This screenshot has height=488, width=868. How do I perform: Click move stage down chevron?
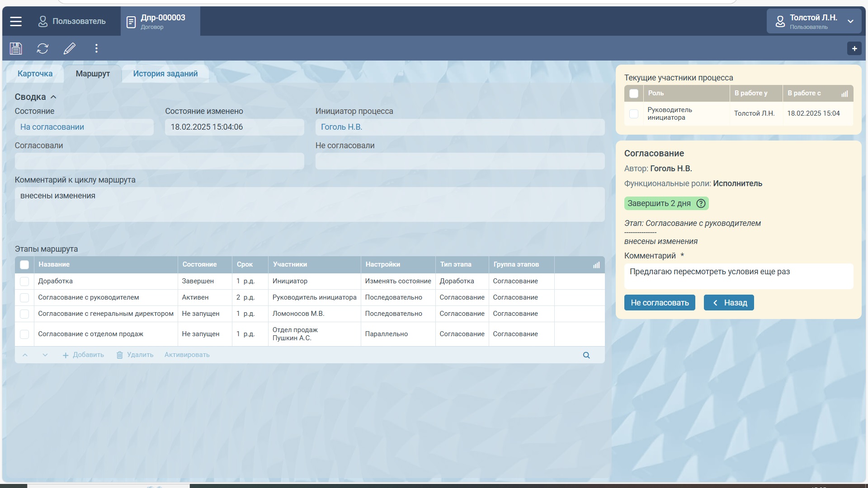45,355
